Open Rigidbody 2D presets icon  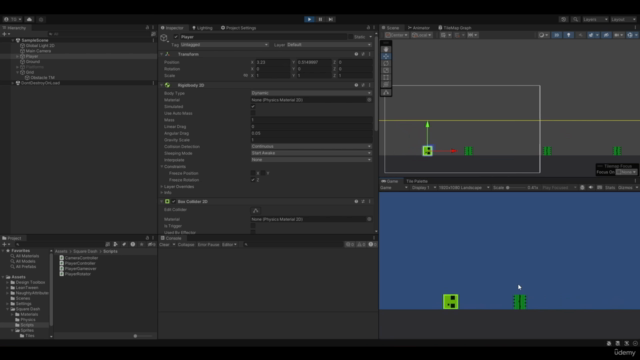363,85
